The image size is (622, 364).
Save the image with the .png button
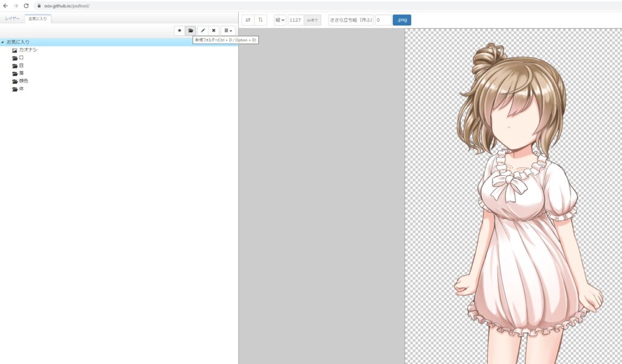402,20
